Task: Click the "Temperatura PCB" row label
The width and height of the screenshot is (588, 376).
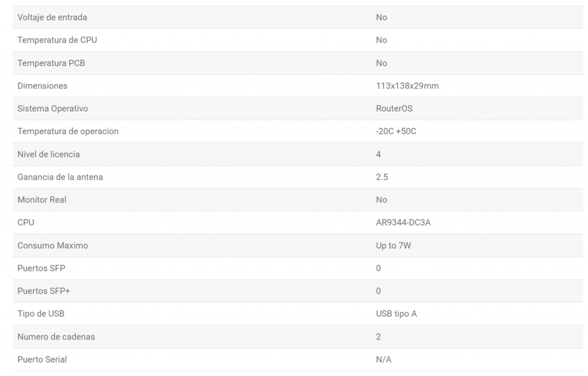Action: pyautogui.click(x=51, y=63)
